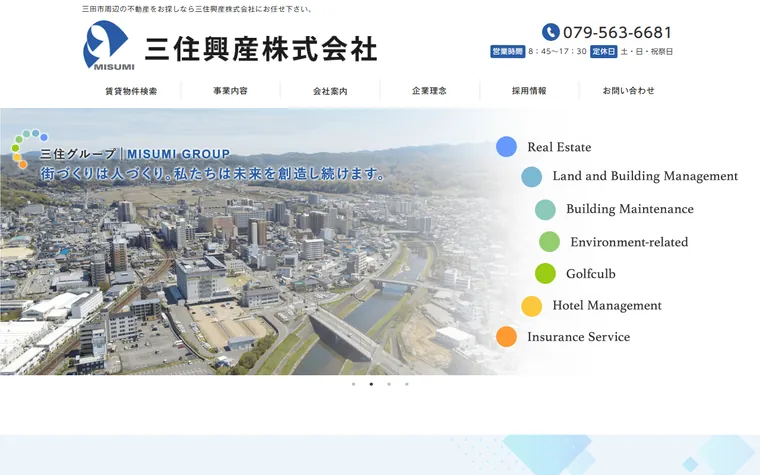Click the top tagline 三田市周辺の不動産 text
The image size is (760, 475).
197,9
